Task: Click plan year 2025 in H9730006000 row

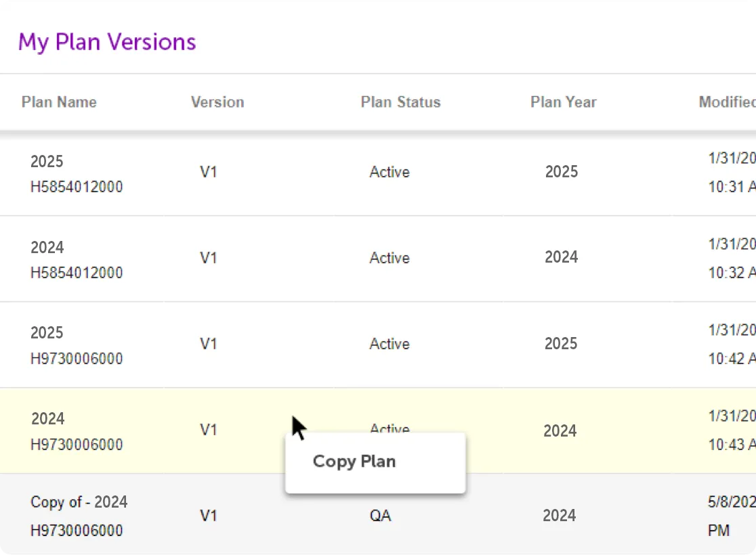Action: coord(562,344)
